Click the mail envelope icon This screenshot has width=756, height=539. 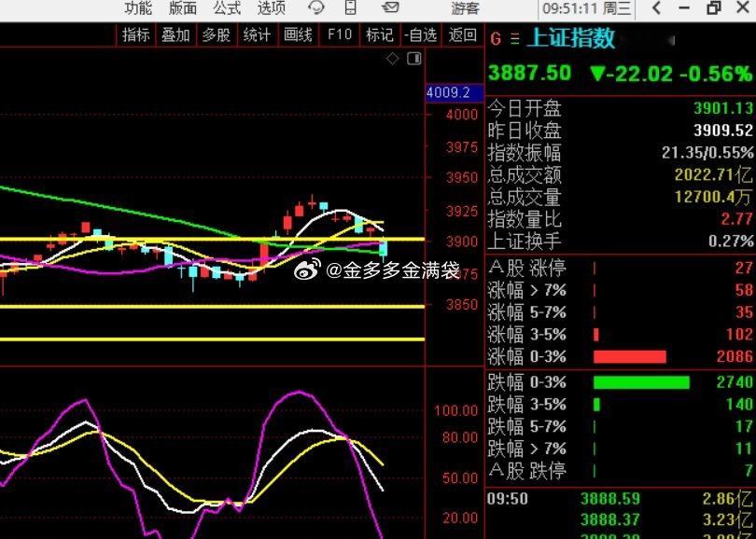[x=389, y=9]
